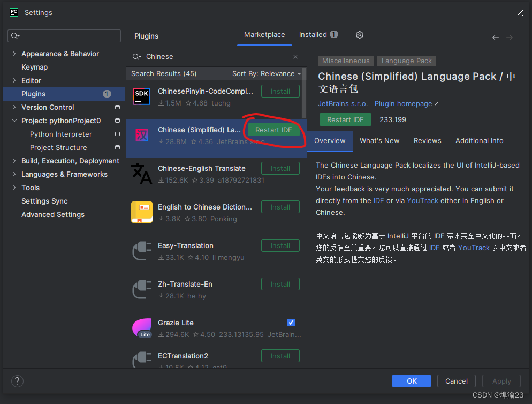532x404 pixels.
Task: Open the settings search magnifier icon
Action: [x=15, y=36]
